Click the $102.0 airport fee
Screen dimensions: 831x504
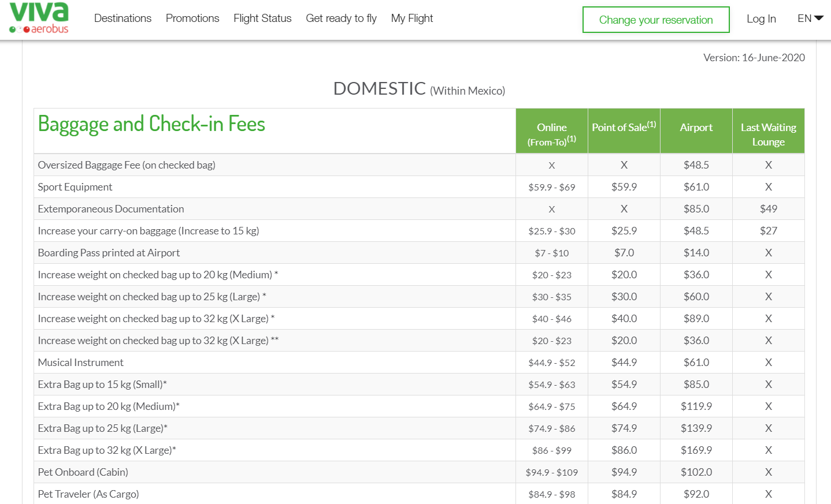pos(696,472)
